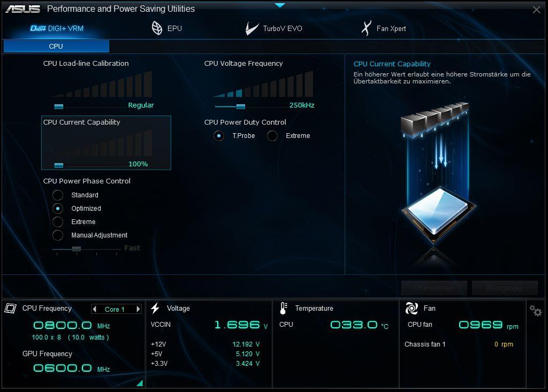548x392 pixels.
Task: Click the VCCIN voltage reading
Action: (241, 325)
